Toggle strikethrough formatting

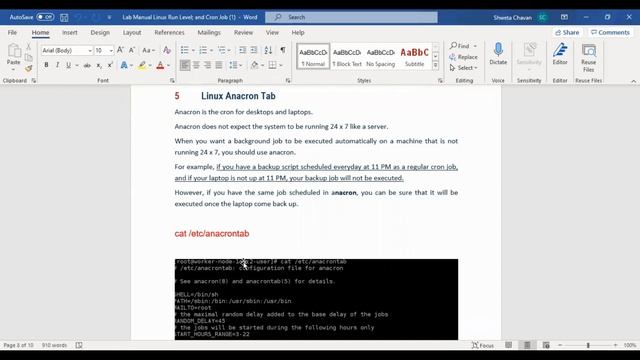87,65
